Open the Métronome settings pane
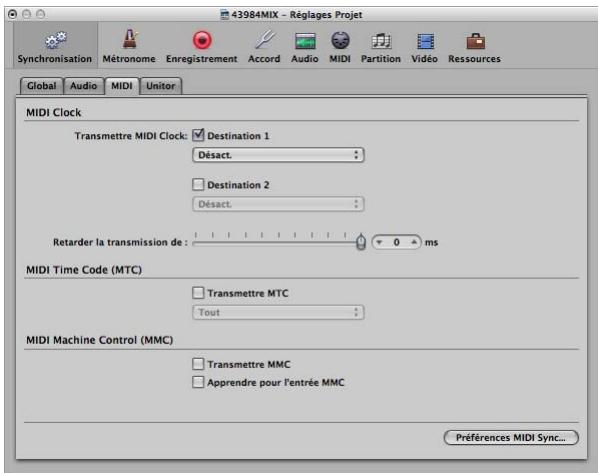The height and width of the screenshot is (473, 598). coord(129,47)
